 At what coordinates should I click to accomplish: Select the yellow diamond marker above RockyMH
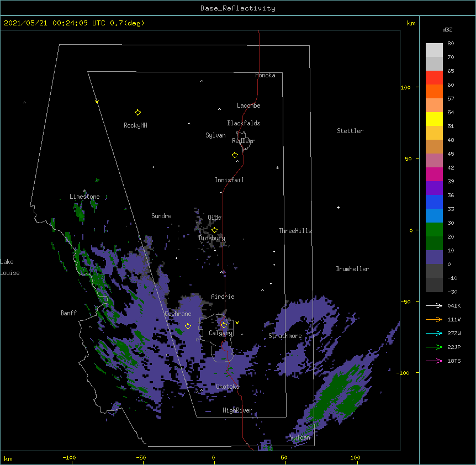(137, 113)
